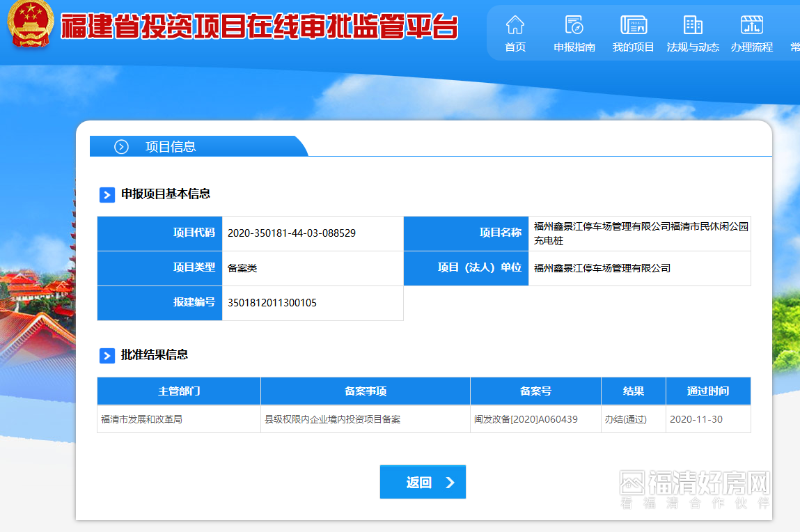Click the 申报项目基本信息 section heading
800x532 pixels.
[x=165, y=194]
